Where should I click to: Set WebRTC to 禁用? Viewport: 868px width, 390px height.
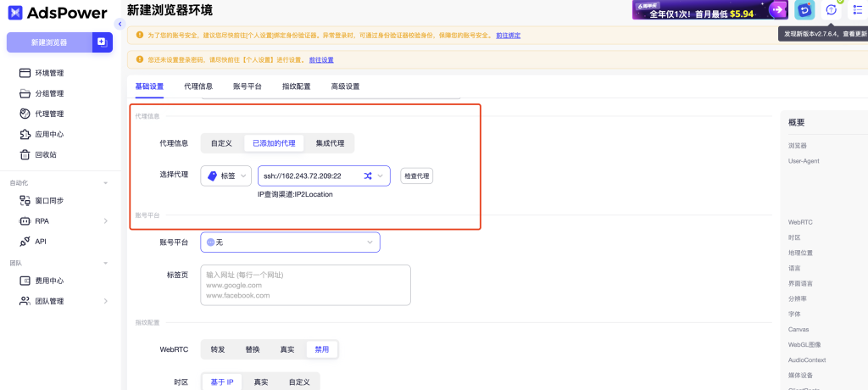click(321, 349)
